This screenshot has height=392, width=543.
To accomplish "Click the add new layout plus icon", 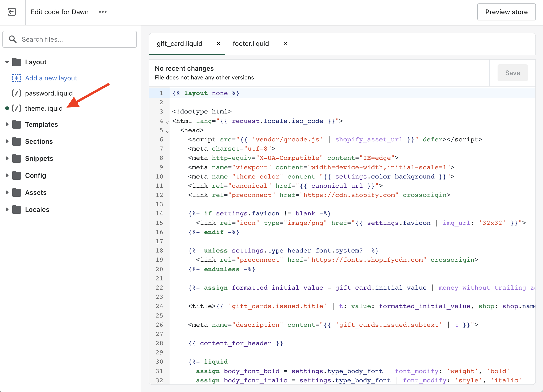I will coord(17,78).
